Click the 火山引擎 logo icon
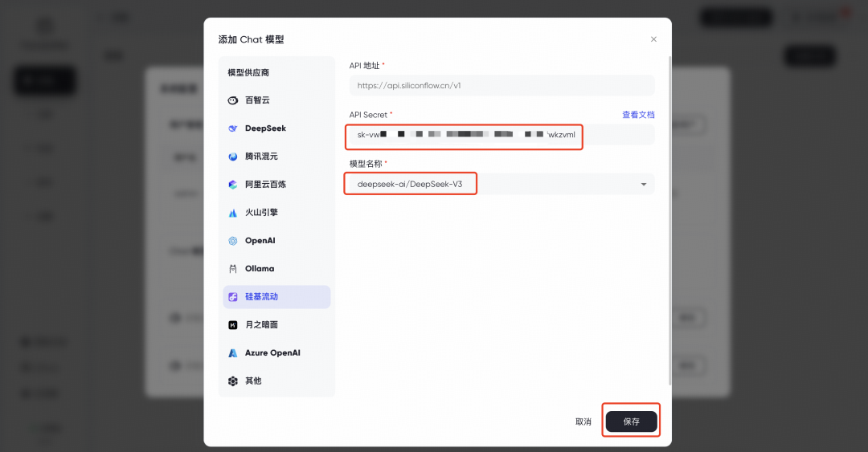Screen dimensions: 868x452 [x=233, y=213]
